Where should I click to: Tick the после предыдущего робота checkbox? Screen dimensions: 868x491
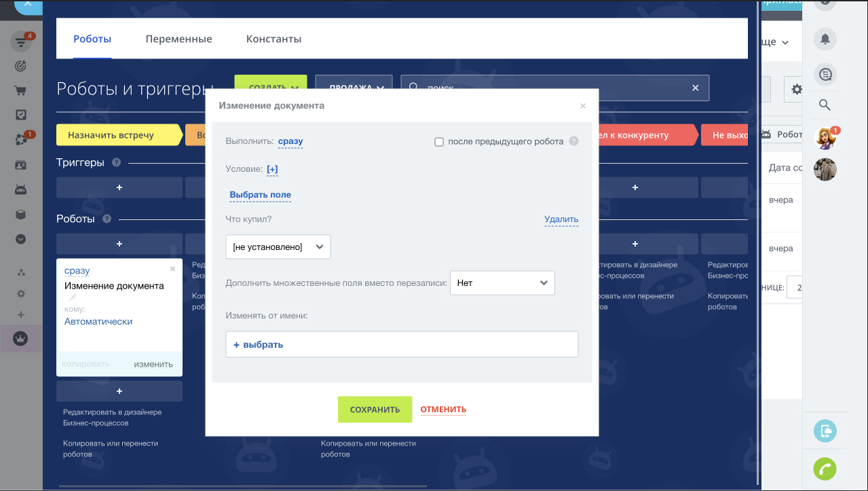[x=438, y=142]
